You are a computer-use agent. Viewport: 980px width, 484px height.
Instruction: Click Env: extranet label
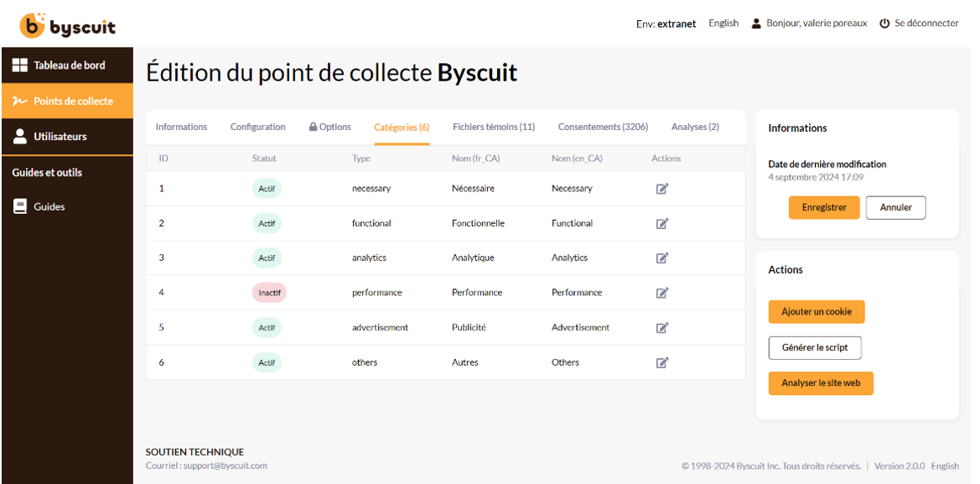(666, 23)
